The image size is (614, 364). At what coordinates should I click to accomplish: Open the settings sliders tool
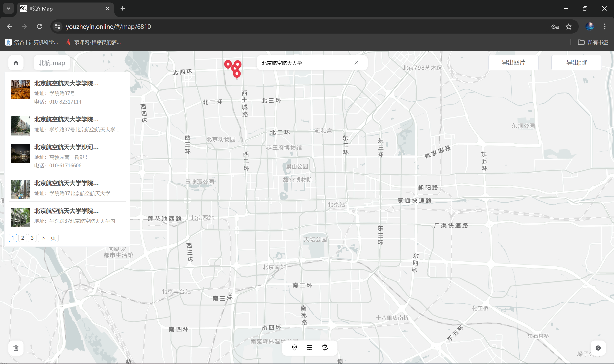[310, 347]
